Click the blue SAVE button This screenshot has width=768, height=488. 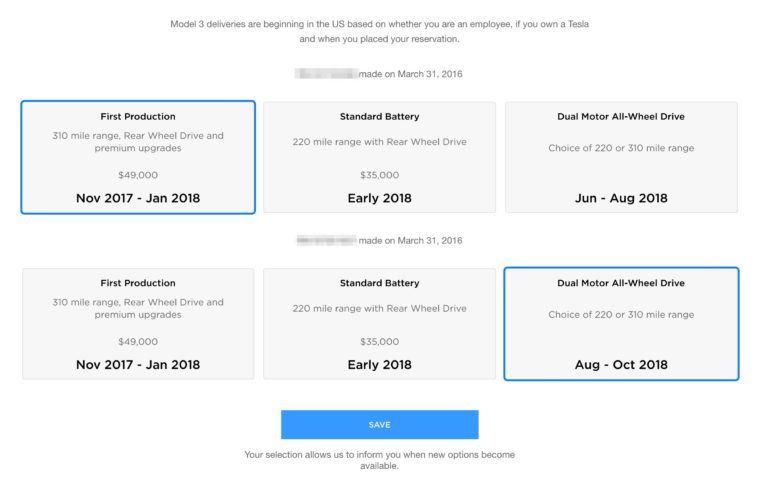click(380, 425)
